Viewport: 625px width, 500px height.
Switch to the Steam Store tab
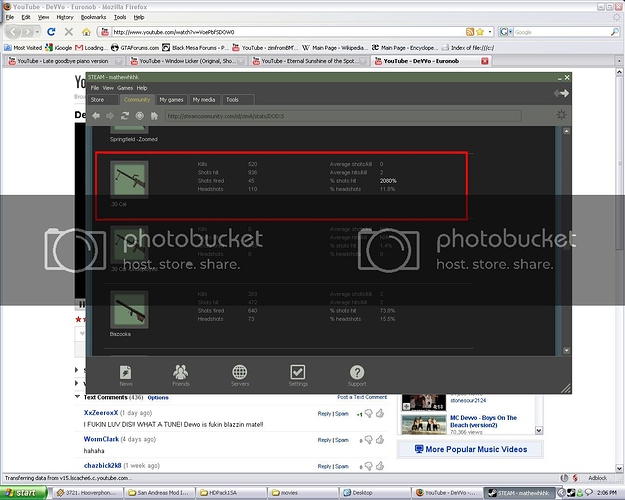103,100
